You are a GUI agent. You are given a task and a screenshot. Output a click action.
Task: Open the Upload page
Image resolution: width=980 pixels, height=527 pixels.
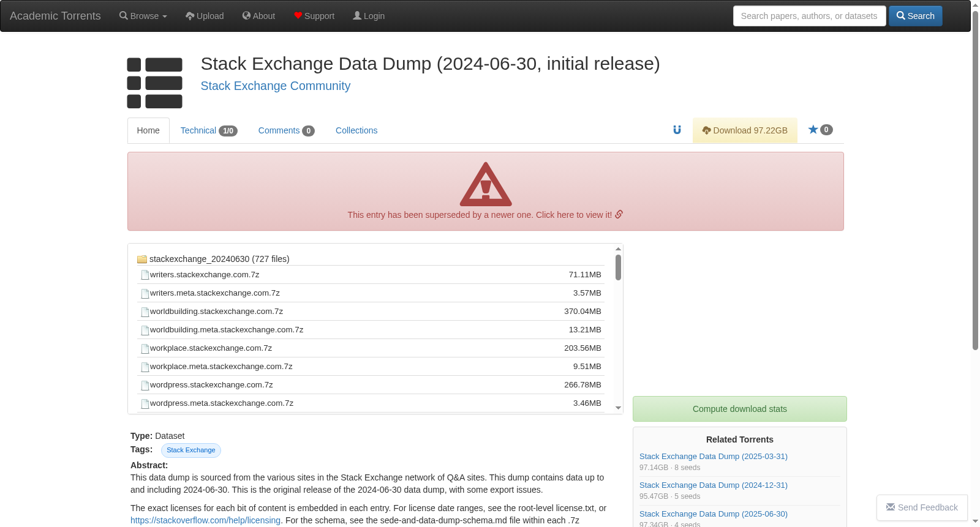coord(205,16)
